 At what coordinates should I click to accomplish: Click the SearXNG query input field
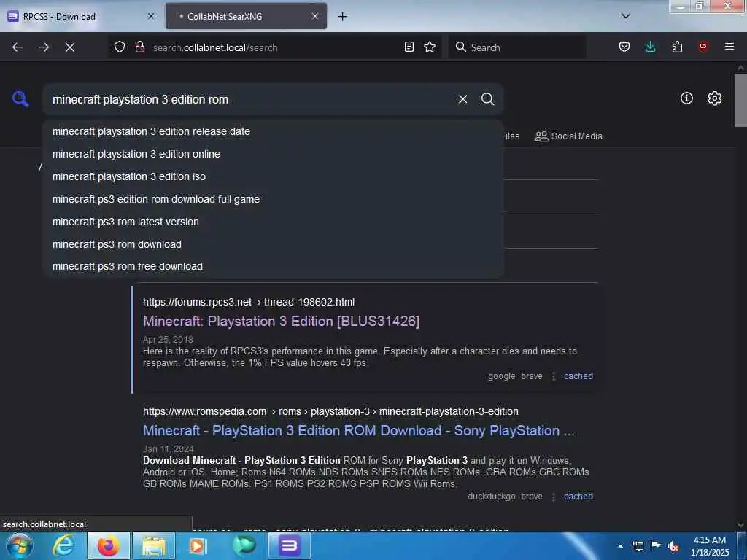click(252, 99)
